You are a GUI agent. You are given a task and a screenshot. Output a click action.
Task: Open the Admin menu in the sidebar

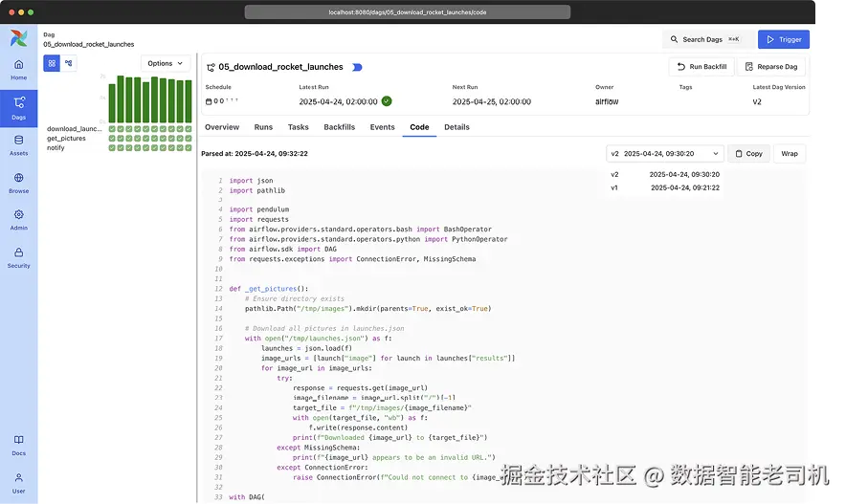18,220
